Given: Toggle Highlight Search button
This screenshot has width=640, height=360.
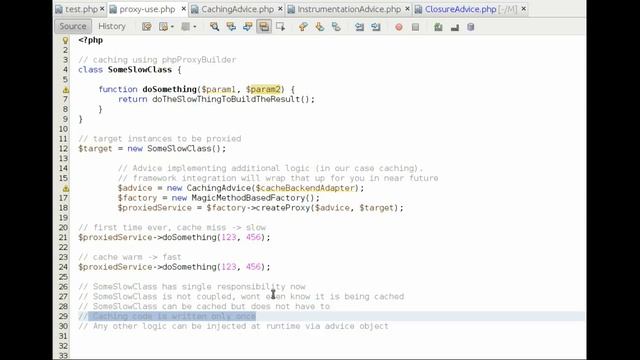Looking at the screenshot, I should click(x=264, y=27).
